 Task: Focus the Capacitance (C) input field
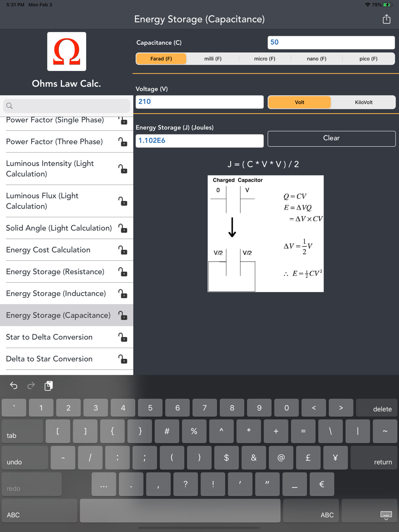(331, 42)
